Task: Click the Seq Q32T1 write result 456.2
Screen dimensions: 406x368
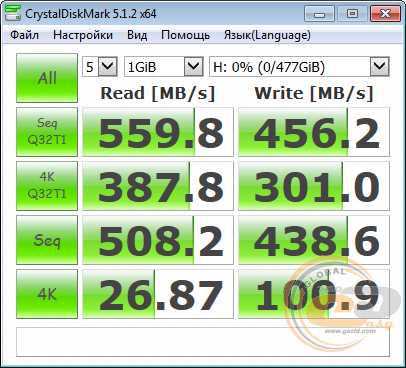Action: 314,132
